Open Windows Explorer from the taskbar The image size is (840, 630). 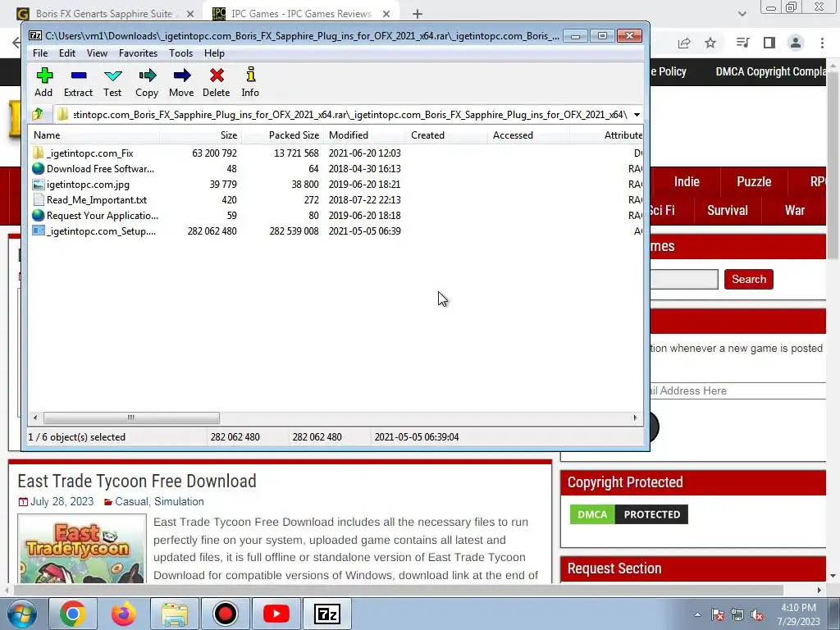pyautogui.click(x=175, y=614)
